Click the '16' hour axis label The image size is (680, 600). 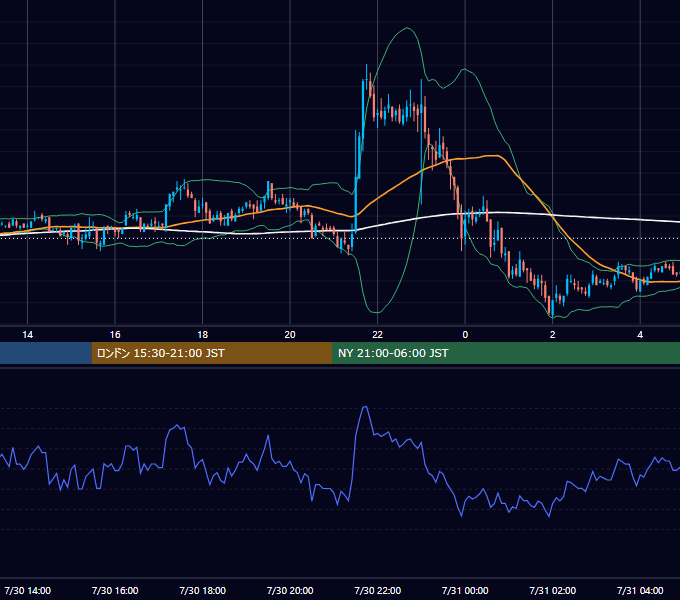[115, 335]
